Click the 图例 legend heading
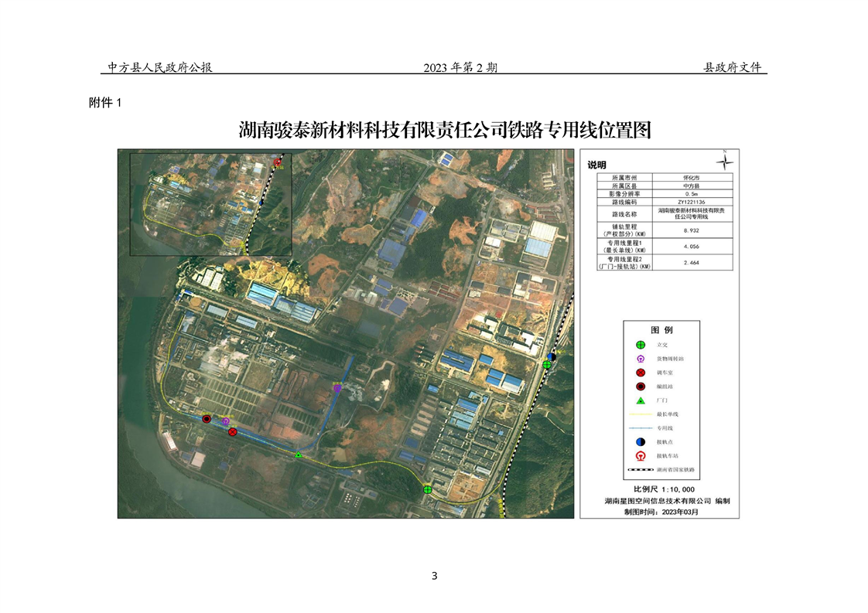The image size is (868, 613). [x=661, y=330]
